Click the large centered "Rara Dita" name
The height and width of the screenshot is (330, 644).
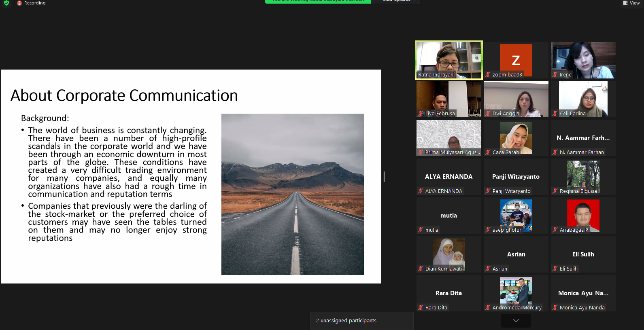(x=449, y=293)
